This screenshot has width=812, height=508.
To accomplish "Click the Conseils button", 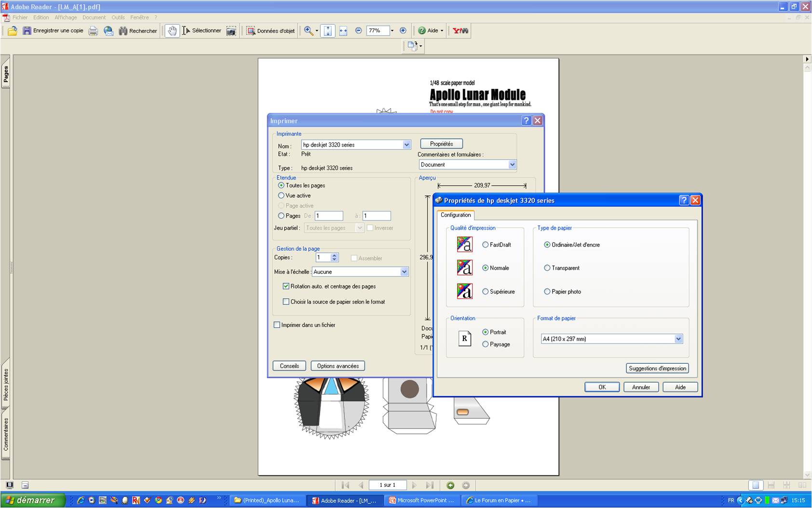I will pos(289,366).
